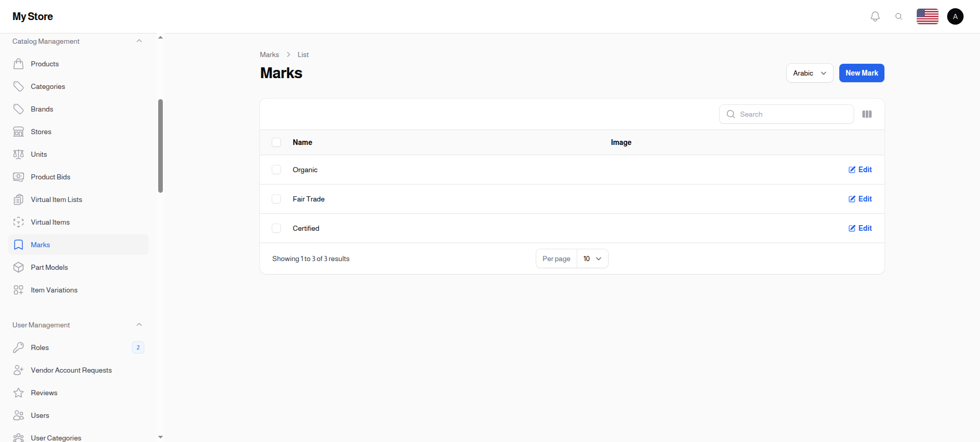The width and height of the screenshot is (980, 442).
Task: Click the Products shopping bag icon
Action: (18, 64)
